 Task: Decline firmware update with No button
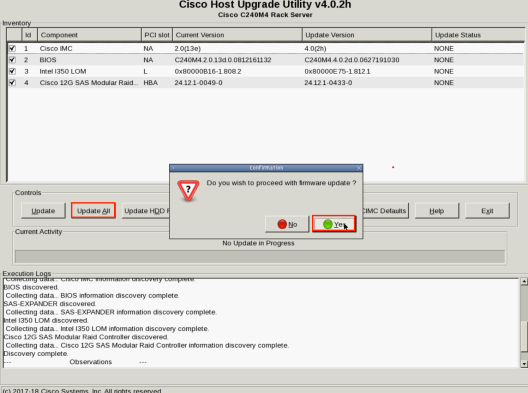click(x=287, y=224)
